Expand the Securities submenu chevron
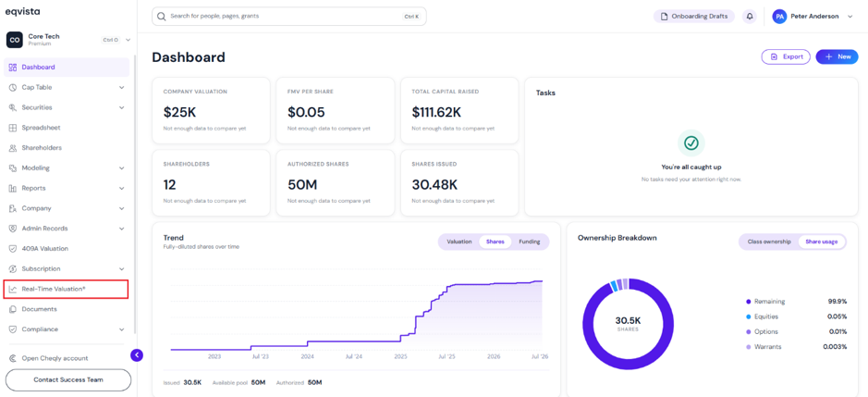 point(122,107)
